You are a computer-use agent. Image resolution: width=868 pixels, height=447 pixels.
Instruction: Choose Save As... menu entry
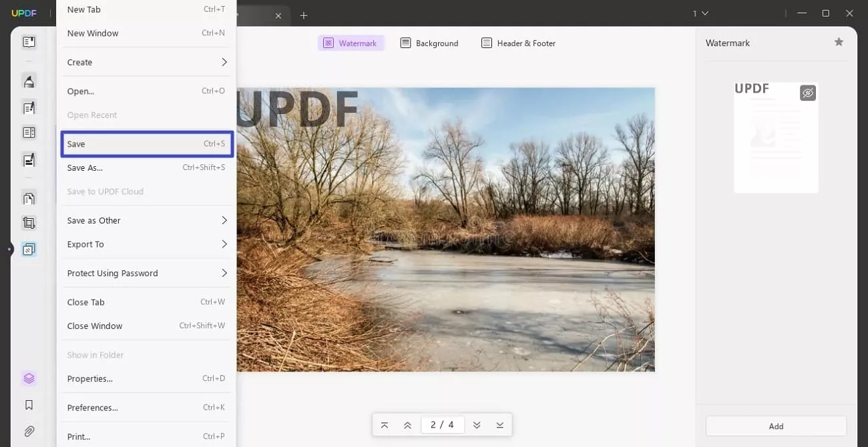[146, 167]
